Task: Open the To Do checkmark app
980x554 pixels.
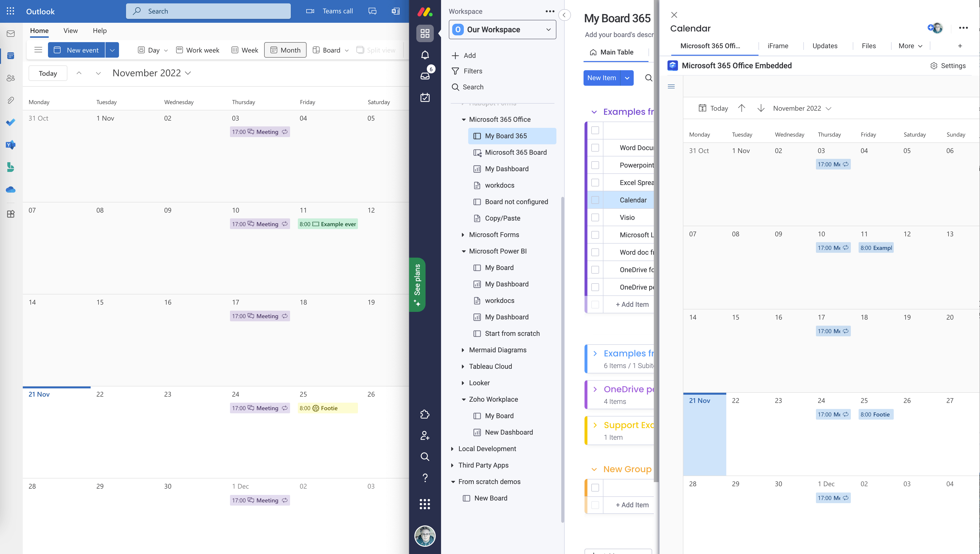Action: (11, 122)
